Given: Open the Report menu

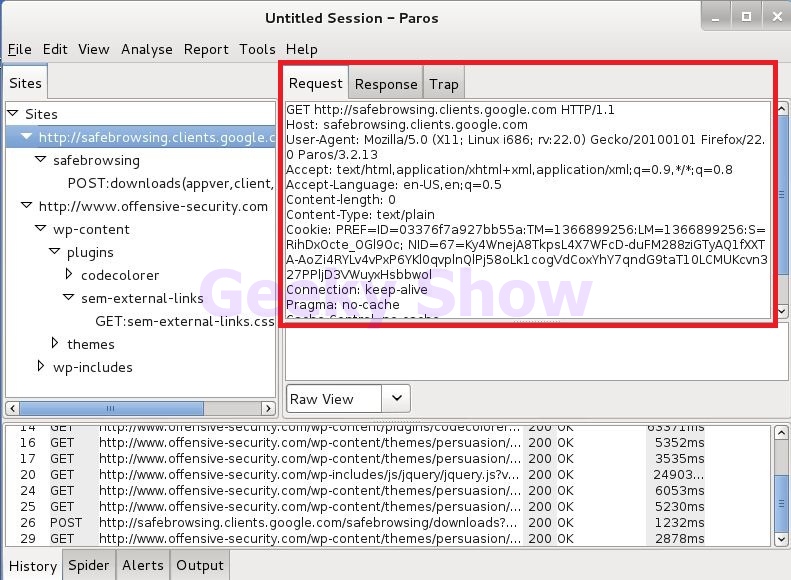Looking at the screenshot, I should click(x=206, y=49).
